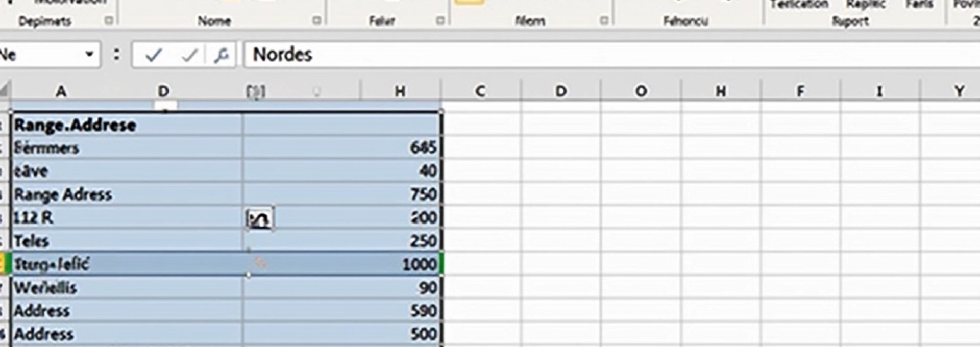Select the Range.Addrese header cell
The height and width of the screenshot is (347, 980).
(127, 125)
